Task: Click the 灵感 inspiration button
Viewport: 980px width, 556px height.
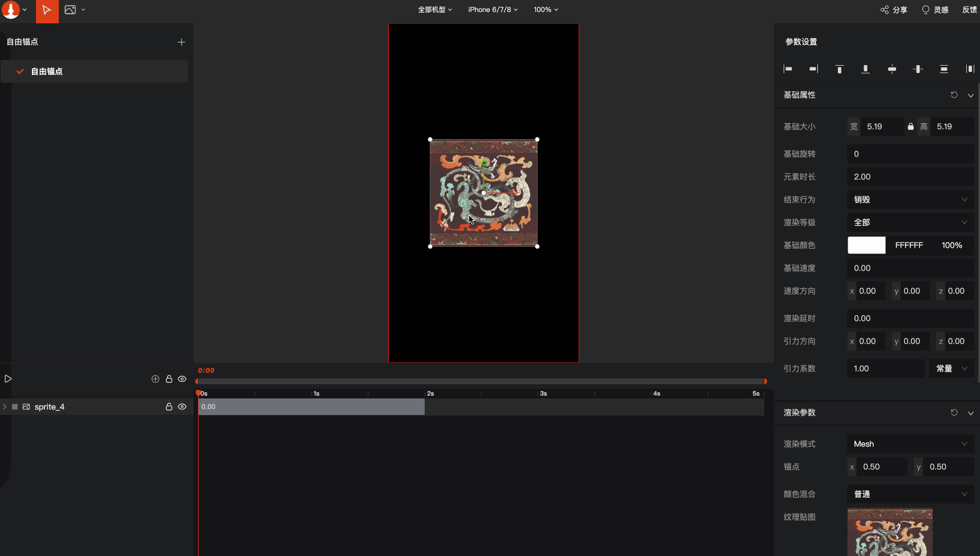Action: tap(935, 10)
